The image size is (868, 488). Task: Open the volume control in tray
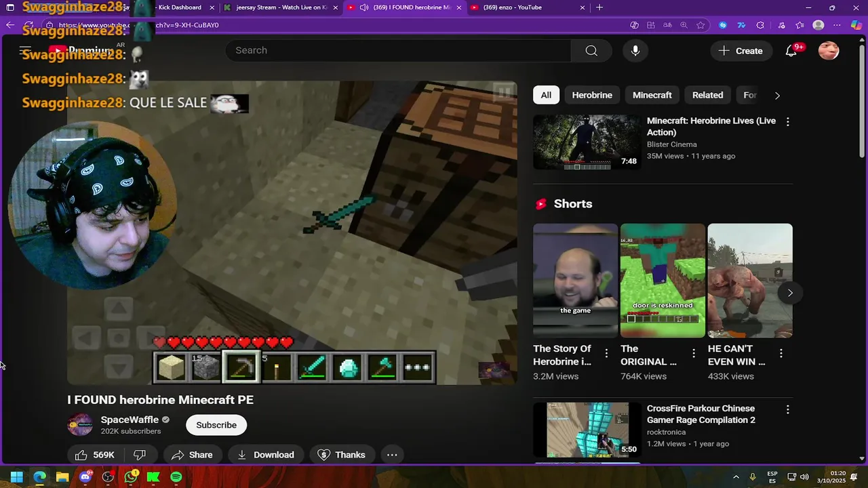pyautogui.click(x=805, y=477)
